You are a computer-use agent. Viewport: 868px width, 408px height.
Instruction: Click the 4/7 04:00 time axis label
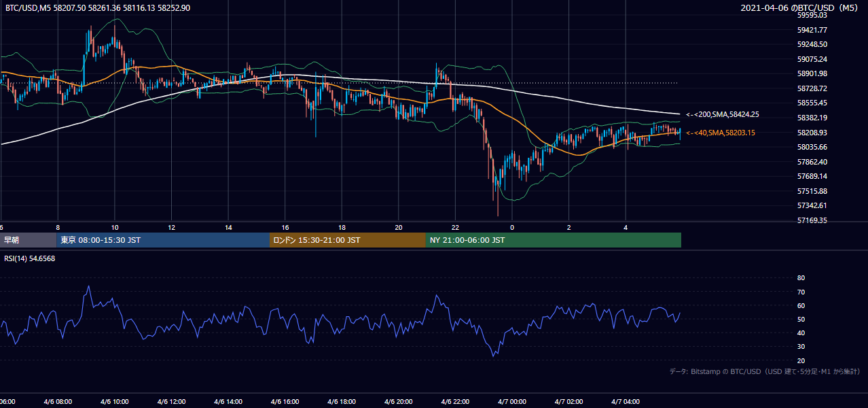tap(626, 402)
